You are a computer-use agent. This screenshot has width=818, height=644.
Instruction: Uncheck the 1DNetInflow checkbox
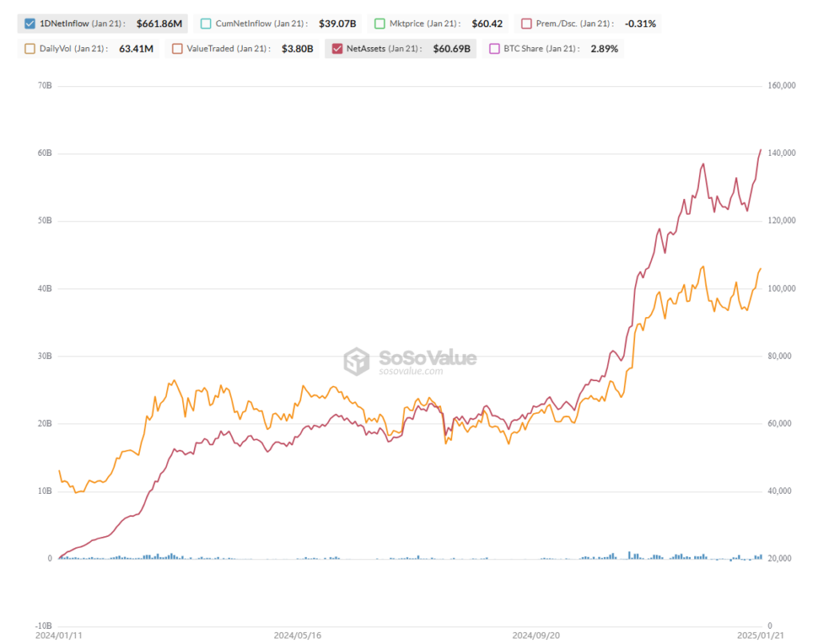point(30,23)
